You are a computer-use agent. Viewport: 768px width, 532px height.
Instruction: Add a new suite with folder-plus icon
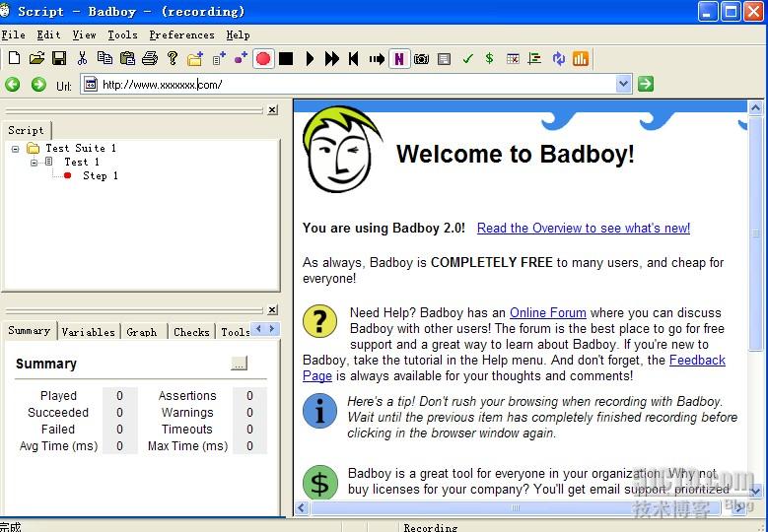click(x=195, y=59)
